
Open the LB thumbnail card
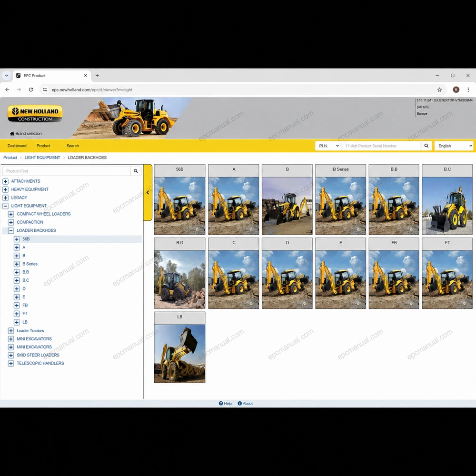180,347
